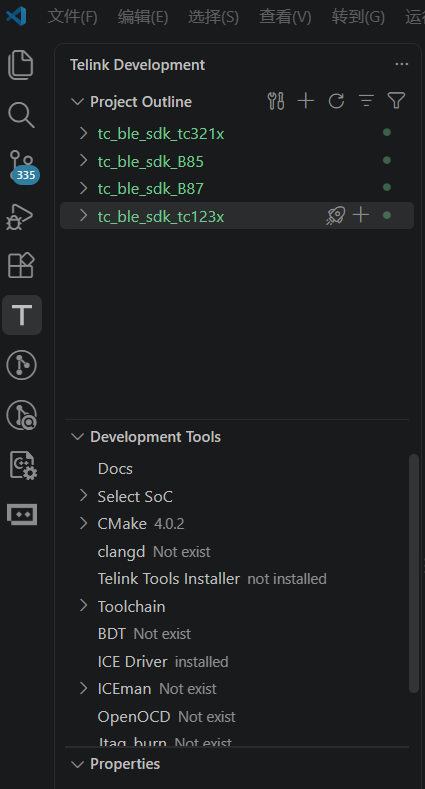The image size is (425, 789).
Task: Open the Docs item in Development Tools
Action: [115, 468]
